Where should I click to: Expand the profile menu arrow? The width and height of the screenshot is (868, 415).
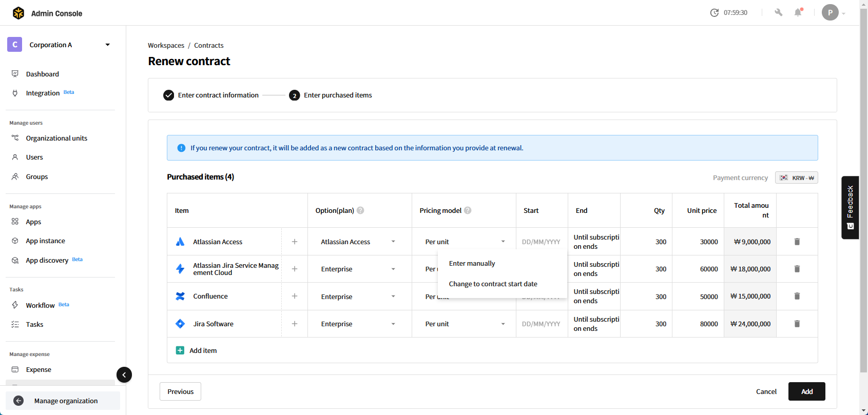pos(844,14)
